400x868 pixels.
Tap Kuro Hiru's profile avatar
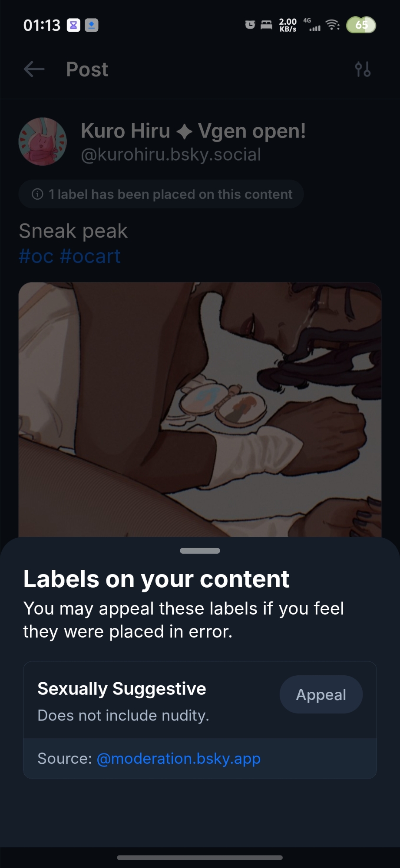point(43,141)
